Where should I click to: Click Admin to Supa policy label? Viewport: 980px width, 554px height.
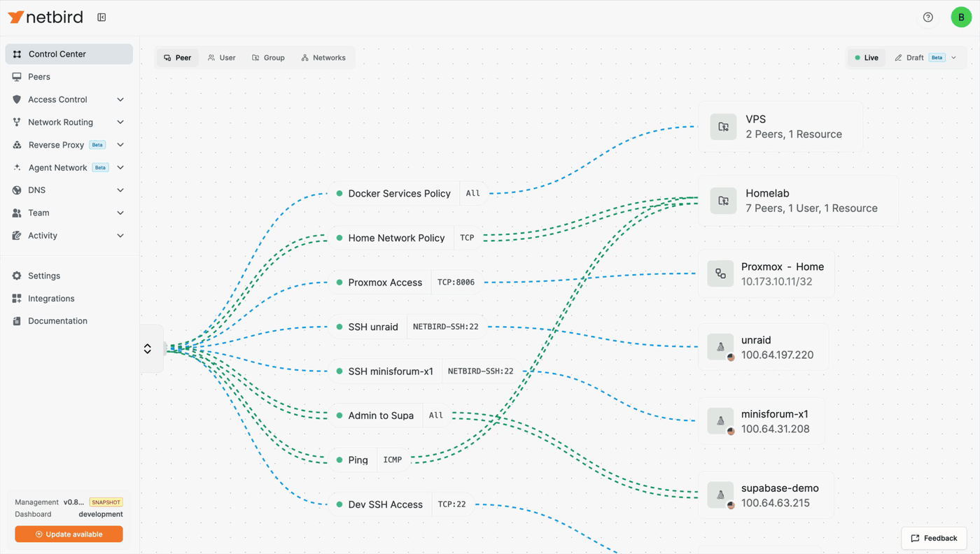point(381,415)
